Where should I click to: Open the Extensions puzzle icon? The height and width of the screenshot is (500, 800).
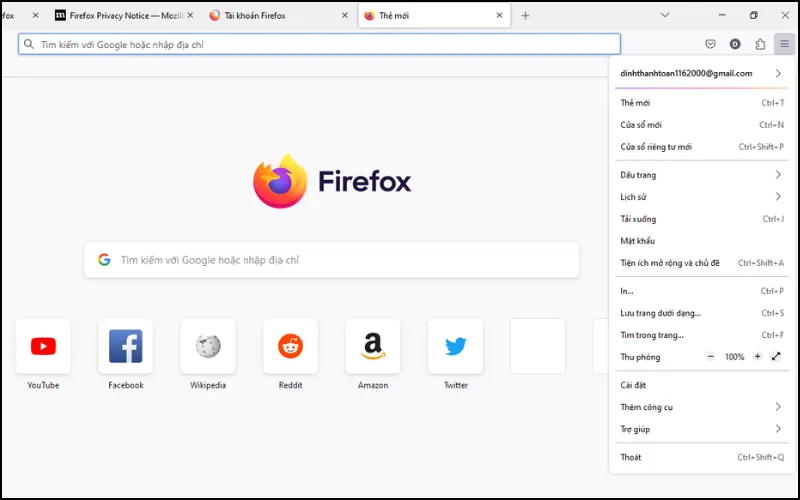tap(760, 44)
